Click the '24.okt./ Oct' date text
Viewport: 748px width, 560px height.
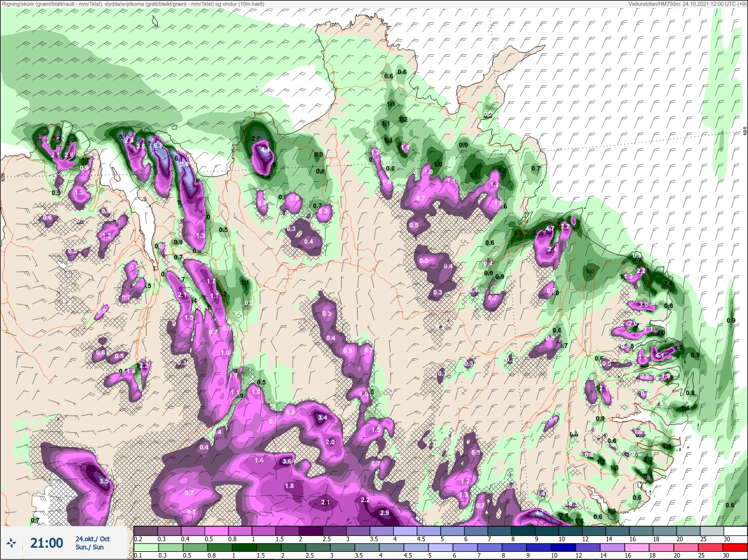pyautogui.click(x=92, y=538)
